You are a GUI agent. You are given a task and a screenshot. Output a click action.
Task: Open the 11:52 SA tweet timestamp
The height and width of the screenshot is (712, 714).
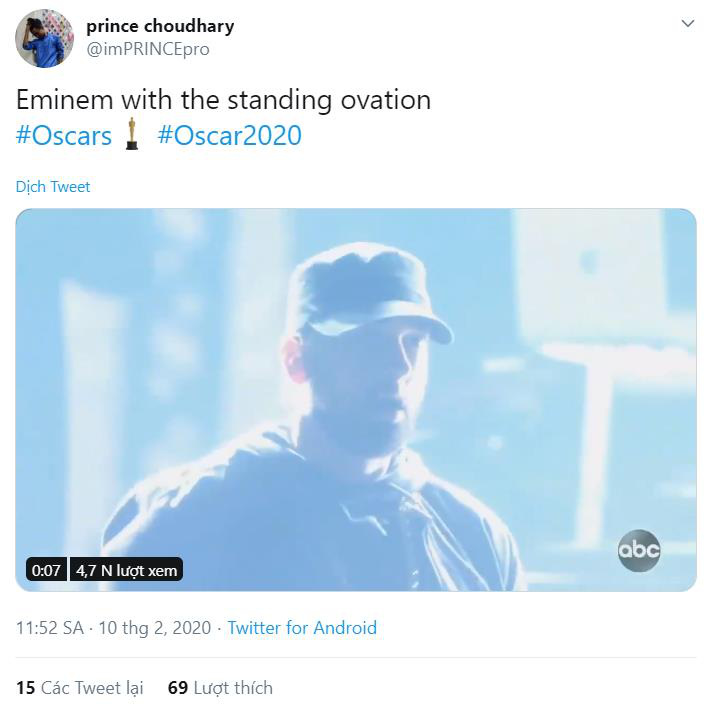(50, 628)
